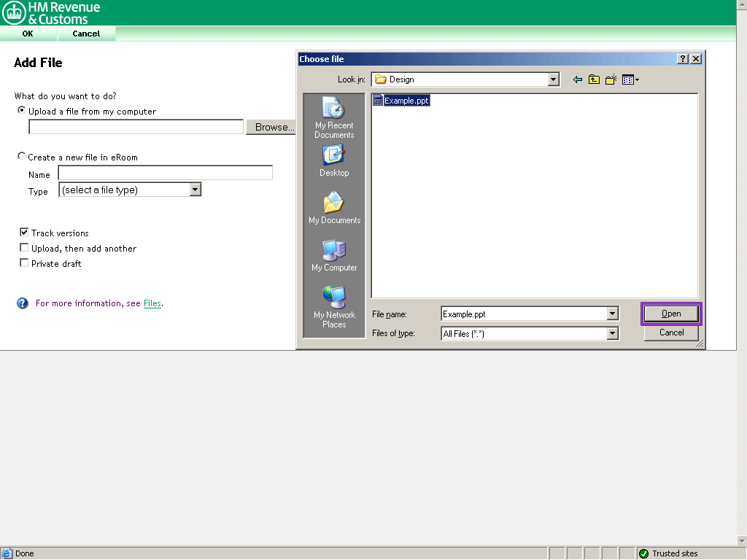Screen dimensions: 747x560
Task: Select My Computer in places bar
Action: coord(334,255)
